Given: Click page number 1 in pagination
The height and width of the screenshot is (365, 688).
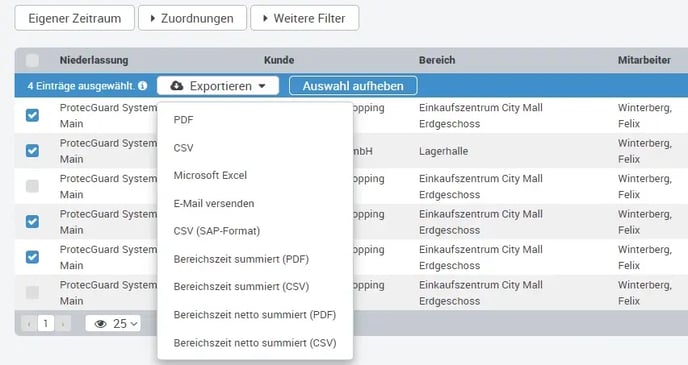Looking at the screenshot, I should pyautogui.click(x=46, y=324).
